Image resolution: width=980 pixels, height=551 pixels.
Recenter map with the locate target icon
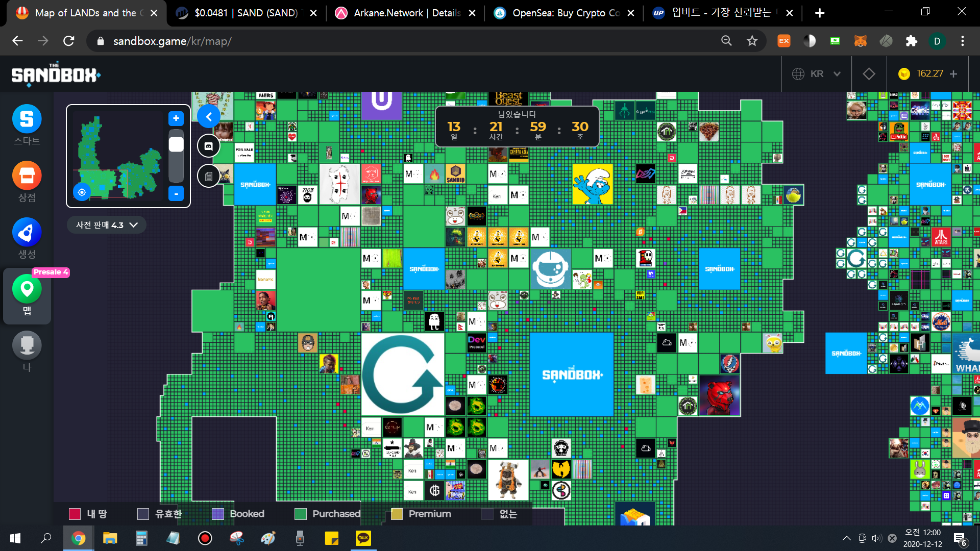tap(82, 192)
